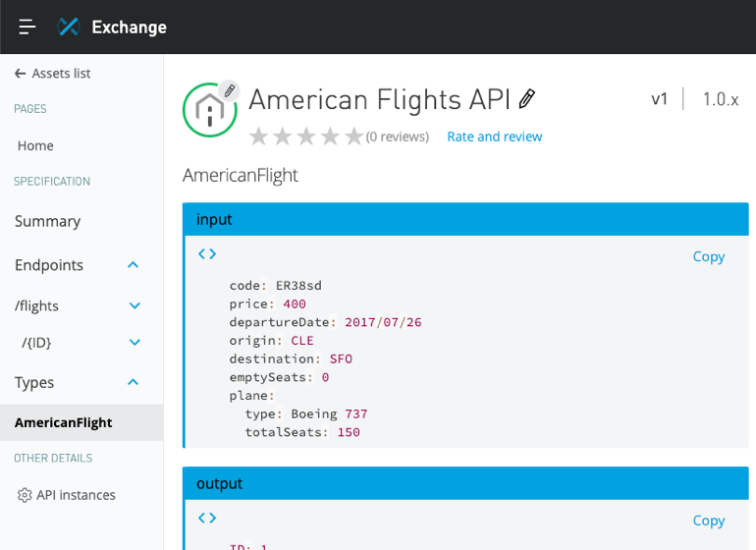Select the Endpoints sidebar item
The height and width of the screenshot is (550, 756).
click(x=49, y=265)
